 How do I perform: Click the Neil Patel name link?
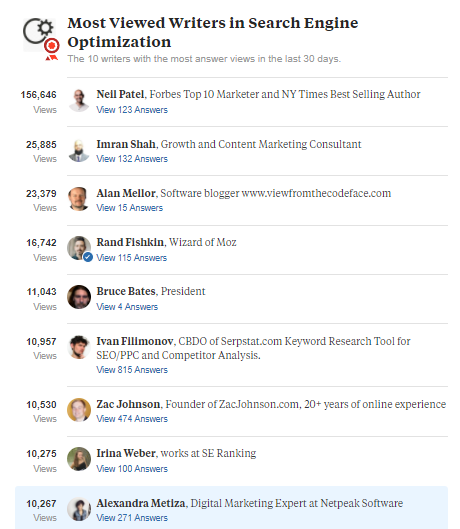[x=120, y=94]
